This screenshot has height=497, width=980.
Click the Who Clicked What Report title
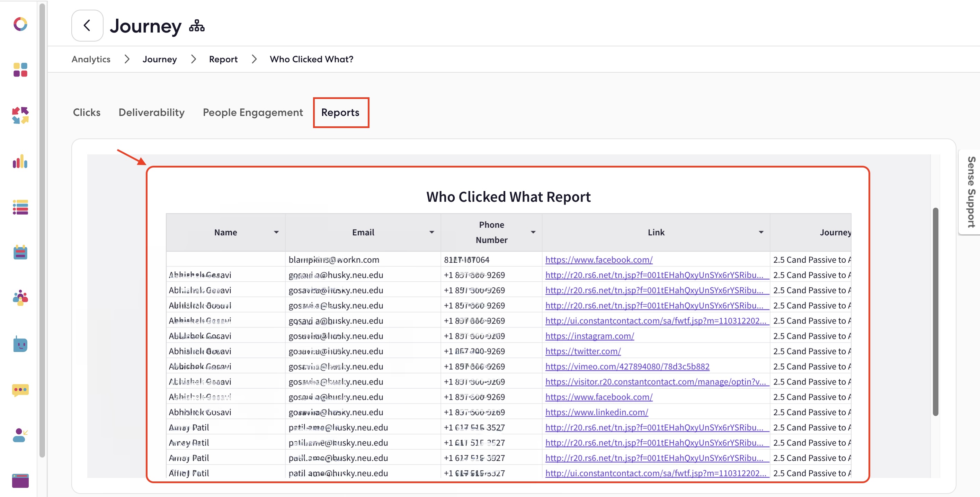(508, 197)
